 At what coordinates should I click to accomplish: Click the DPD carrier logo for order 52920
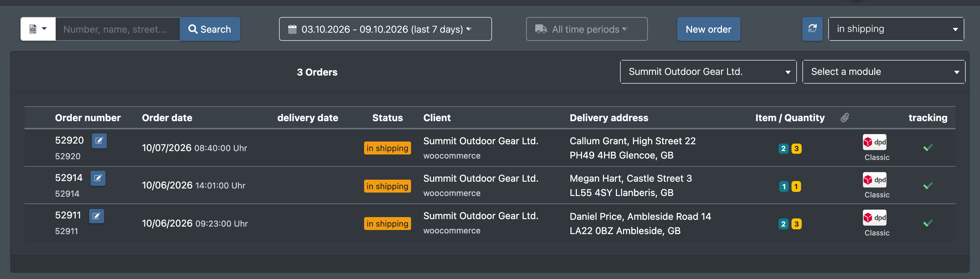click(x=875, y=142)
